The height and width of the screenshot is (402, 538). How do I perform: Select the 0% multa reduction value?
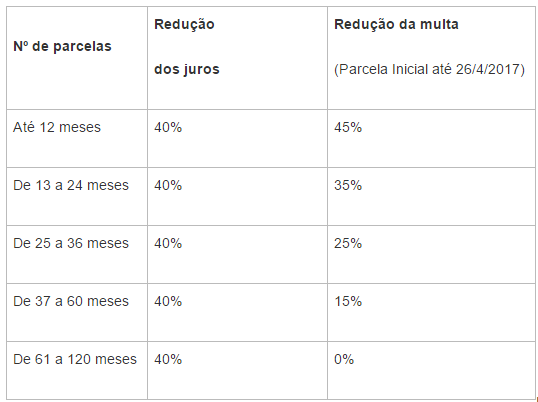(x=344, y=359)
